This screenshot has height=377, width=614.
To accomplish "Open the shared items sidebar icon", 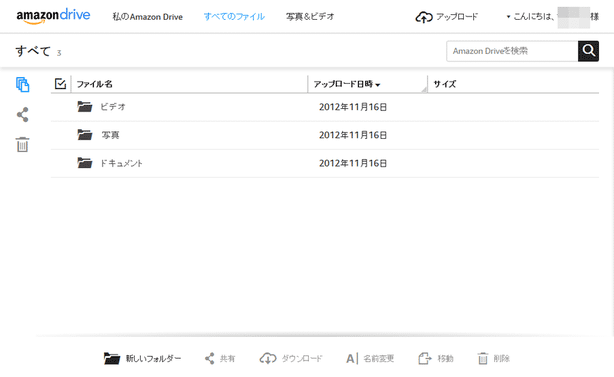I will click(x=22, y=115).
